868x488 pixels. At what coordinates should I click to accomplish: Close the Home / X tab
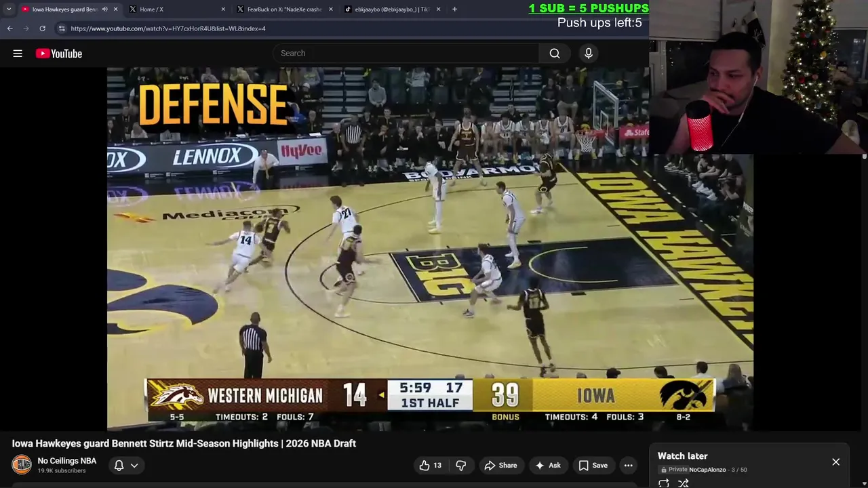click(223, 9)
